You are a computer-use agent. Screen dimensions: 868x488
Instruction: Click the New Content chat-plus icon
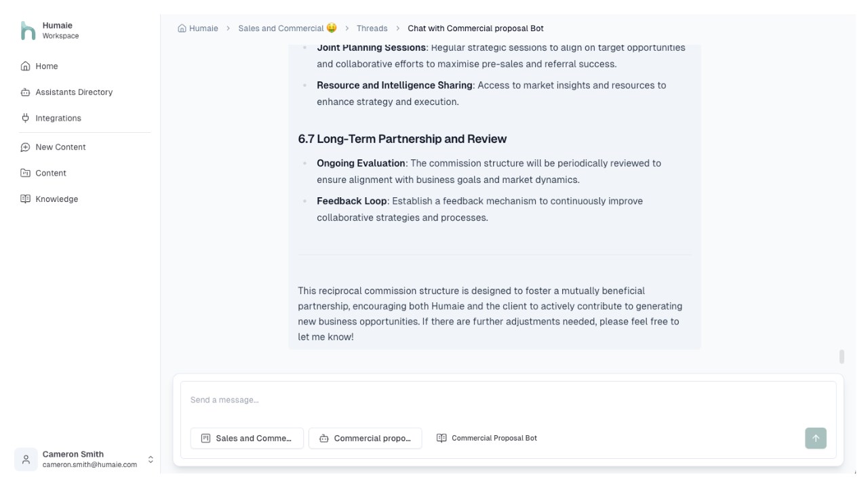coord(26,147)
